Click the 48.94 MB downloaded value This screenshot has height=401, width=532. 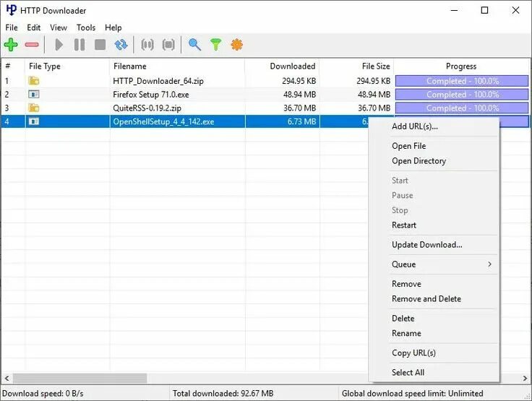tap(299, 95)
